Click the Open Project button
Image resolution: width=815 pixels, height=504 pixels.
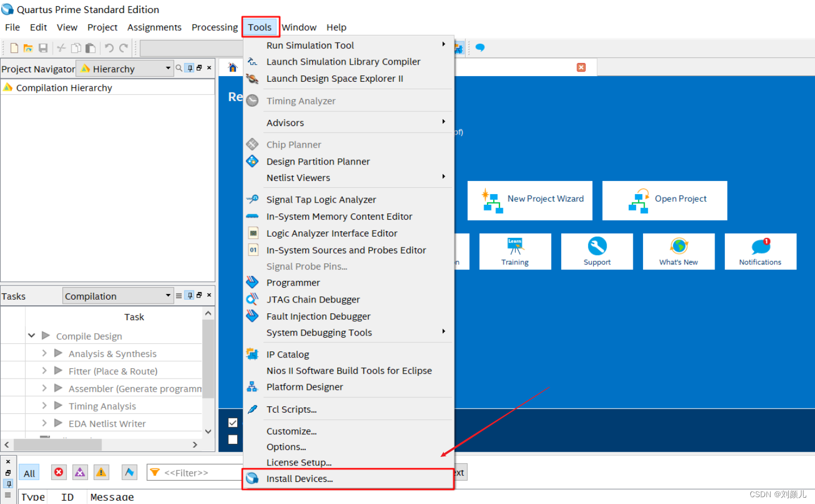(x=665, y=200)
